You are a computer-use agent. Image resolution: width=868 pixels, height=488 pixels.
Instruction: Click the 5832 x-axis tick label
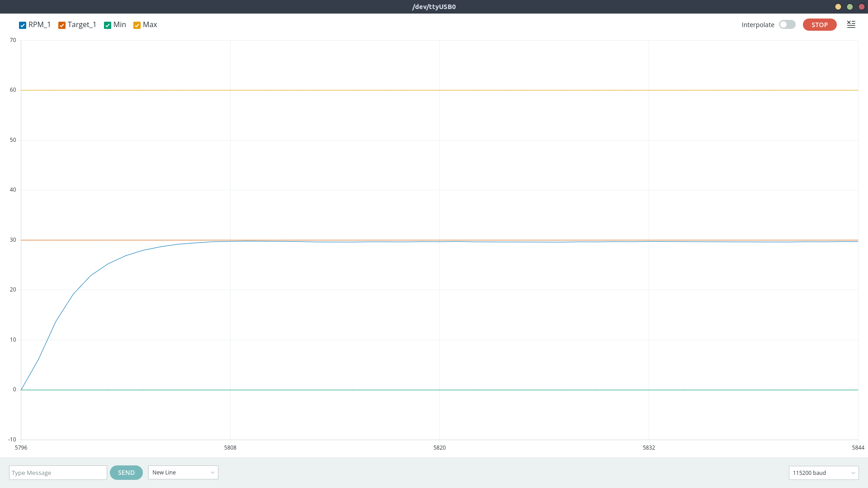click(x=649, y=448)
